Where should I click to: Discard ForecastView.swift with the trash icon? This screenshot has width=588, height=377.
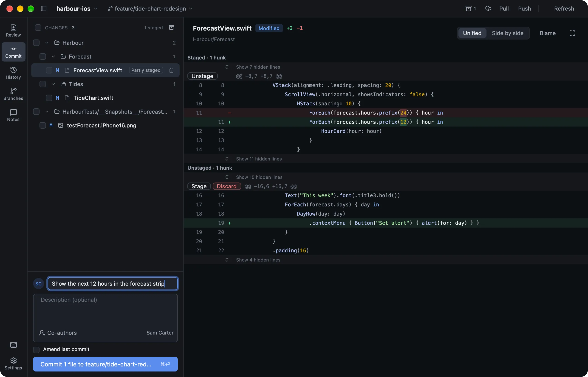pyautogui.click(x=171, y=70)
